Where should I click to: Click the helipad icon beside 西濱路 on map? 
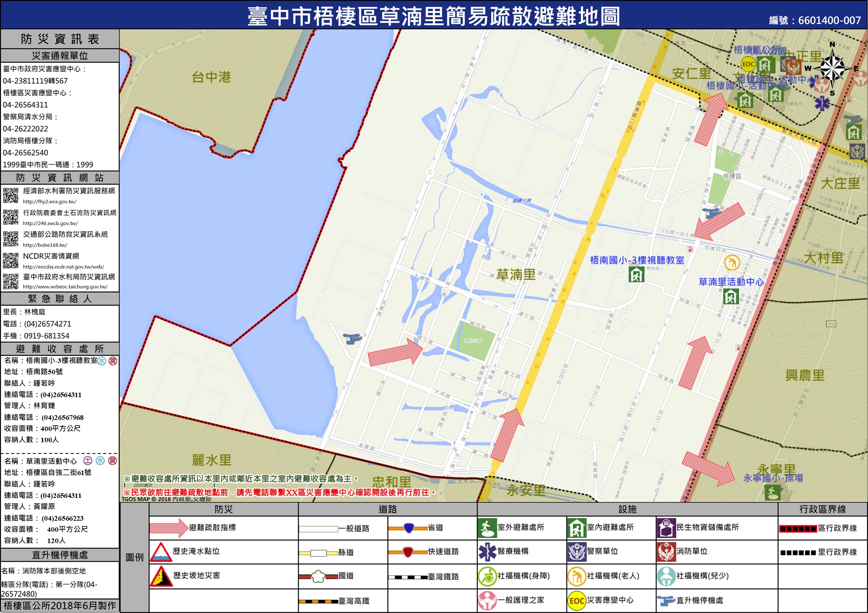[x=352, y=338]
